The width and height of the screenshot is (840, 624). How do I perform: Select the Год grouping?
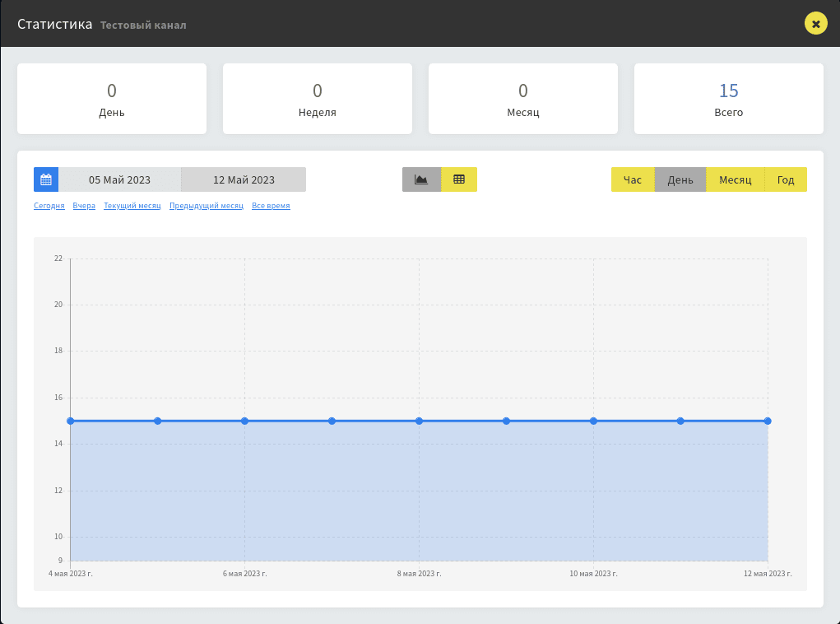tap(786, 179)
